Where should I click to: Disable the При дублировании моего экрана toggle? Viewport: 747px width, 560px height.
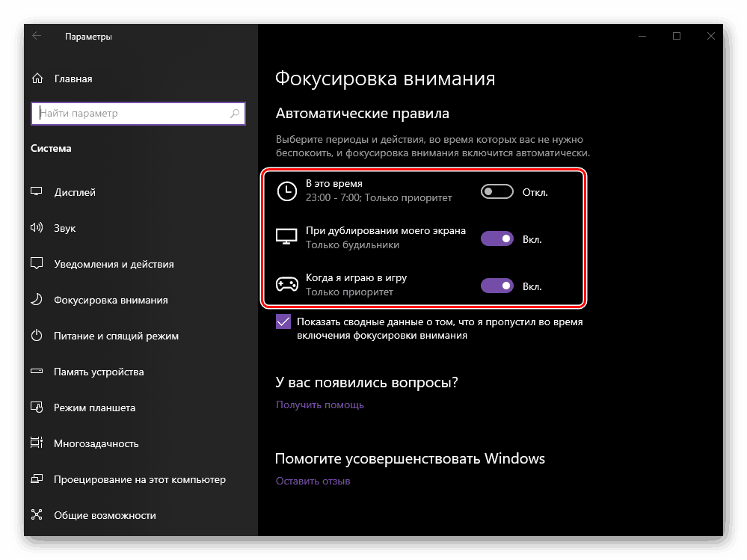point(497,239)
